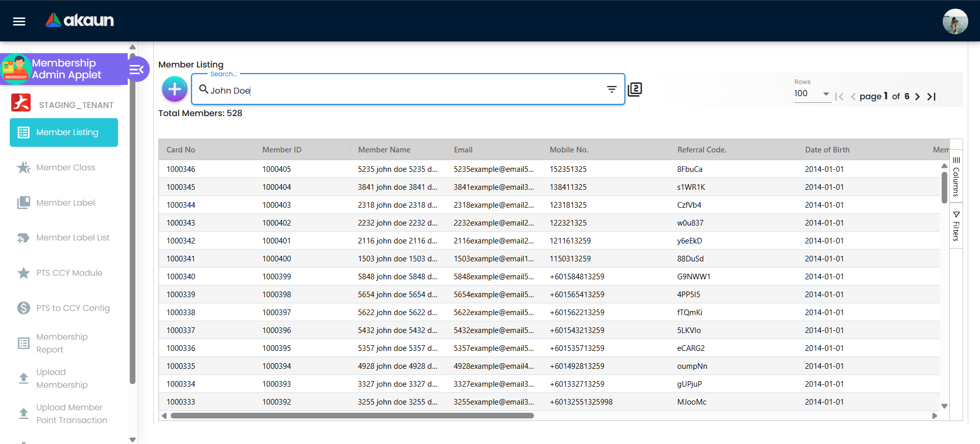Sort by Member Name column
Viewport: 980px width, 444px height.
point(384,150)
